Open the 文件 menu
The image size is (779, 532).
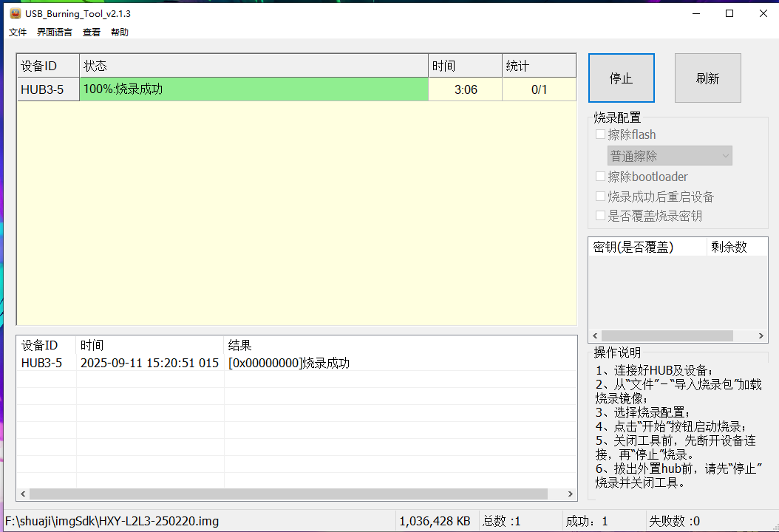(x=18, y=33)
